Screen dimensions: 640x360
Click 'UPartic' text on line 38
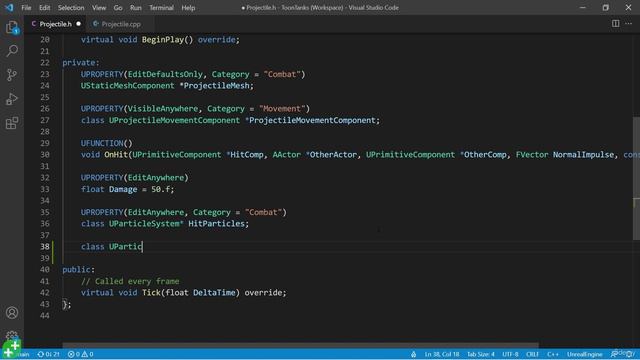point(125,247)
